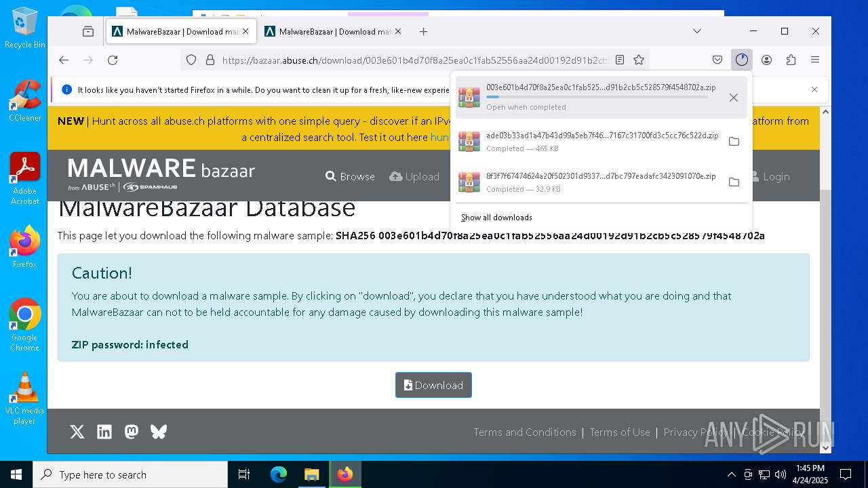Visit abuse.ch LinkedIn profile
Image resolution: width=868 pixels, height=488 pixels.
coord(104,432)
